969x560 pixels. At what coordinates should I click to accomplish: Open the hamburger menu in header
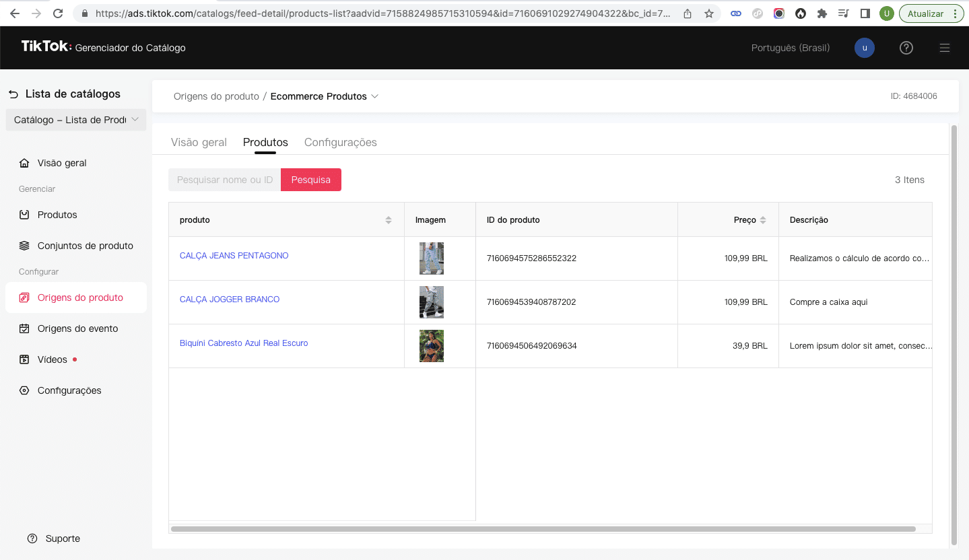(945, 48)
